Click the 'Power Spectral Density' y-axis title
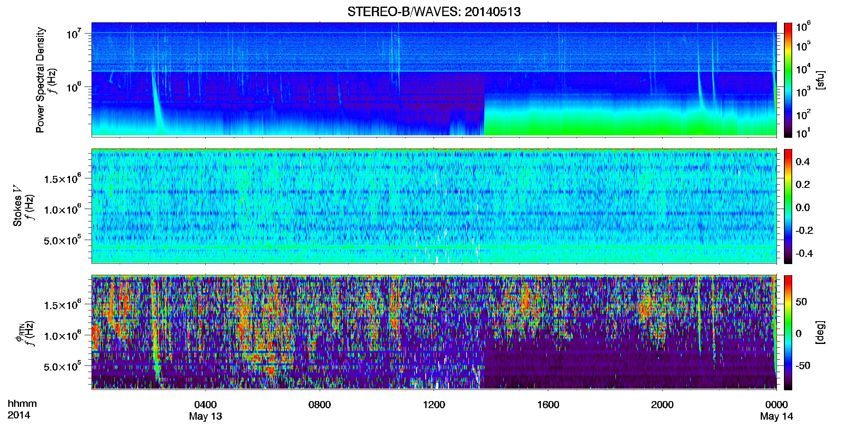The width and height of the screenshot is (868, 447). (40, 80)
